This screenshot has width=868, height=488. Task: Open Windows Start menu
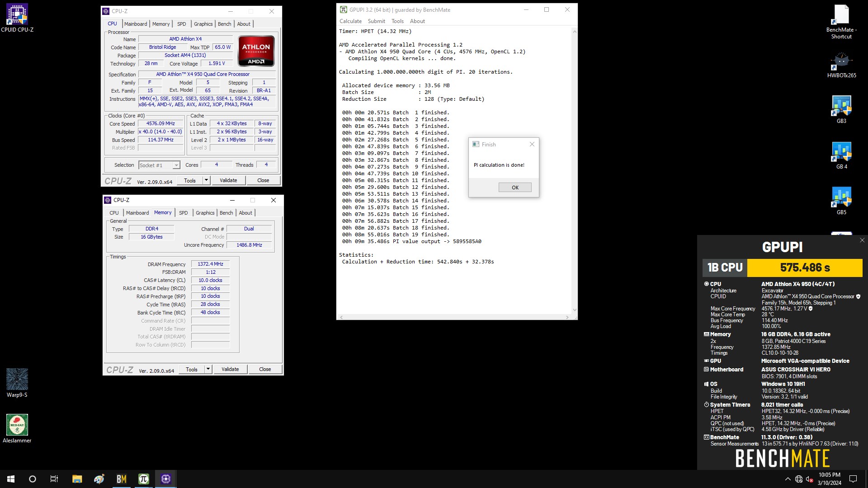tap(11, 479)
